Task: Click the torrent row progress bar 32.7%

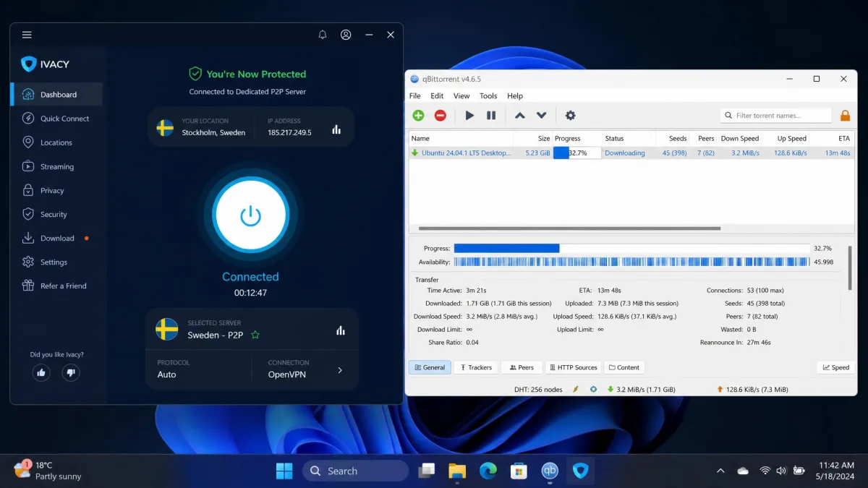Action: tap(577, 153)
